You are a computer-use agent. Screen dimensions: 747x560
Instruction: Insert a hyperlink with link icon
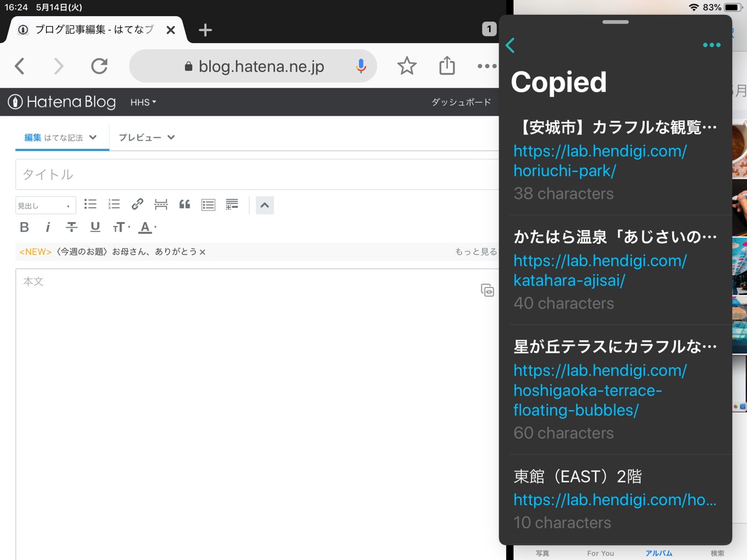tap(138, 204)
